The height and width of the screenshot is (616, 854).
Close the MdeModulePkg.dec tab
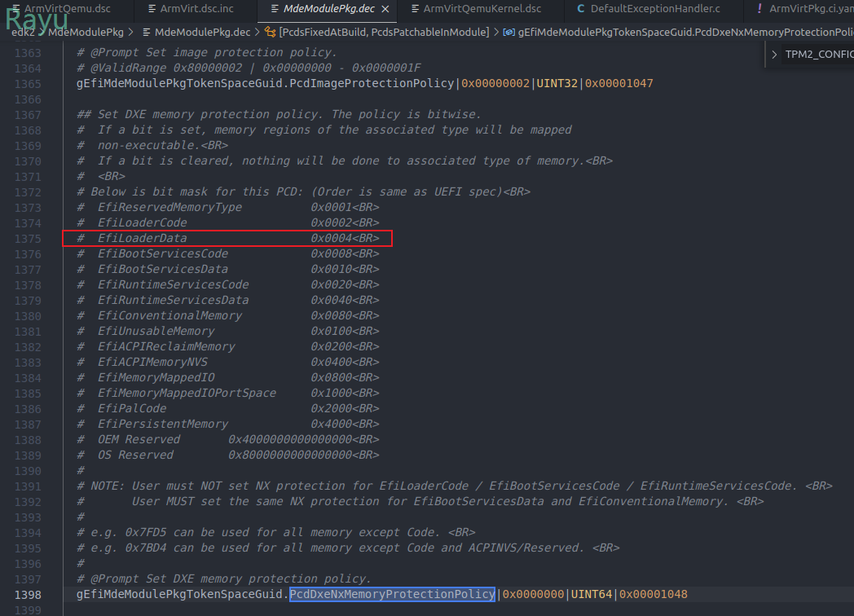tap(385, 9)
